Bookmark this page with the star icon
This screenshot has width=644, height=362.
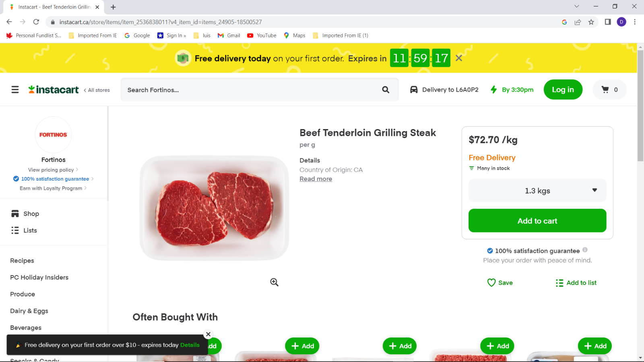click(591, 22)
